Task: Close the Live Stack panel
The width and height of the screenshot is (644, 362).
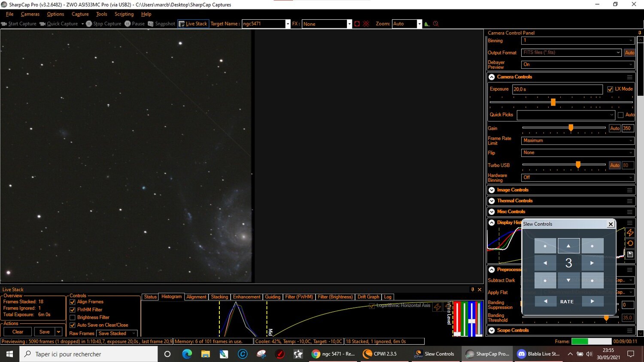Action: click(480, 289)
